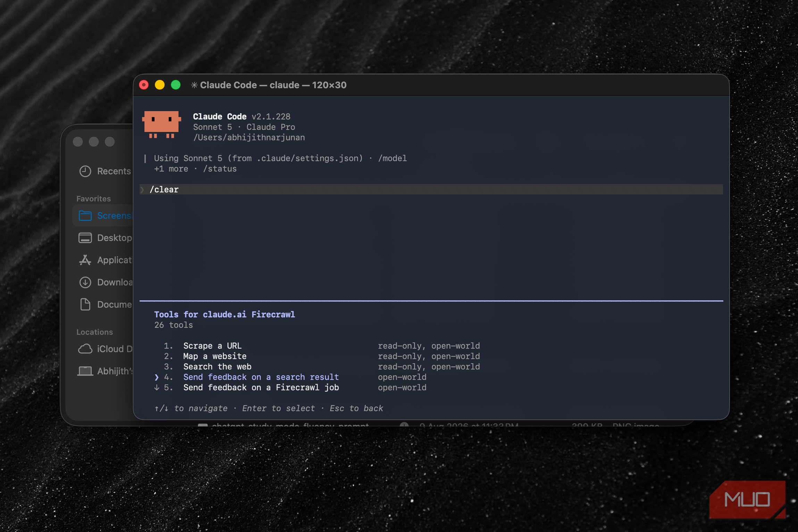
Task: Maximize the Claude Code terminal with green button
Action: coord(176,85)
